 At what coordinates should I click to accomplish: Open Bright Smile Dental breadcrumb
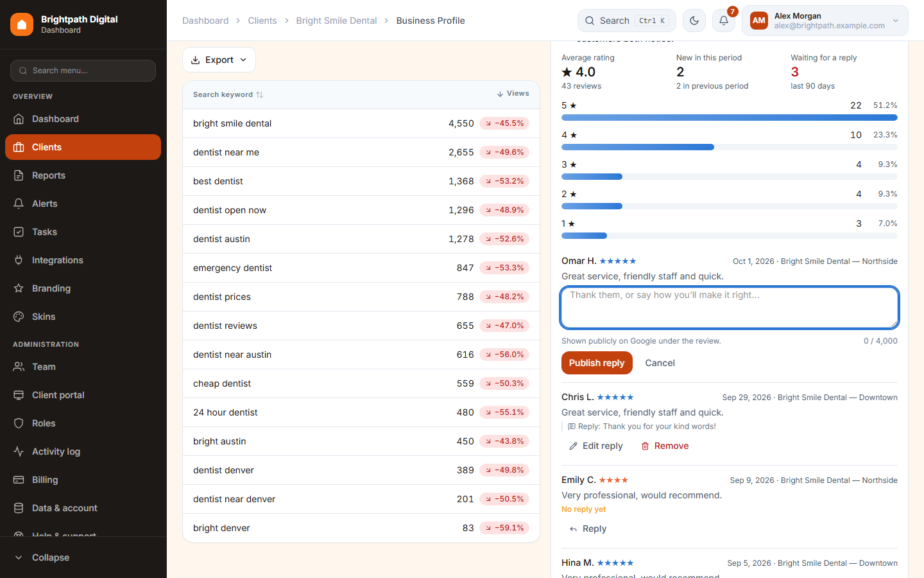336,21
